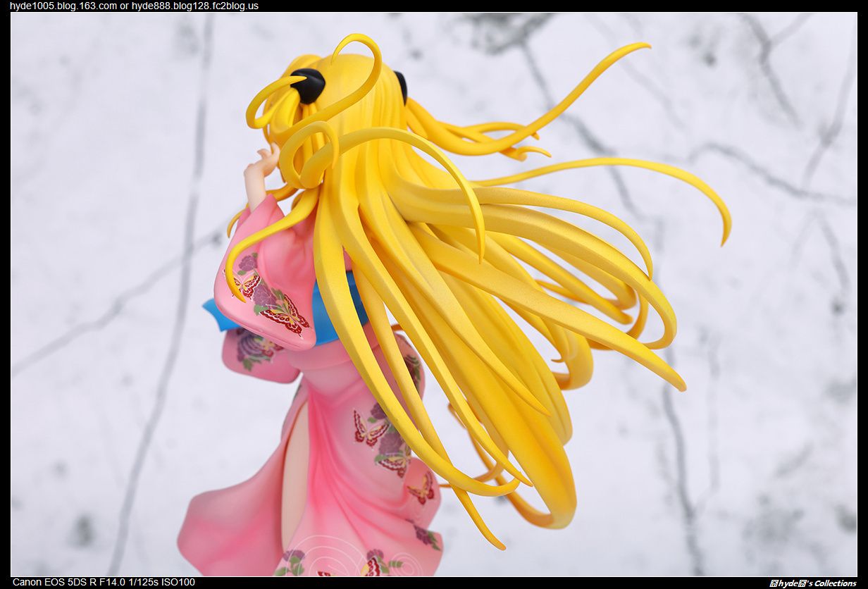Image resolution: width=868 pixels, height=589 pixels.
Task: Click the figure photo image
Action: tap(434, 294)
